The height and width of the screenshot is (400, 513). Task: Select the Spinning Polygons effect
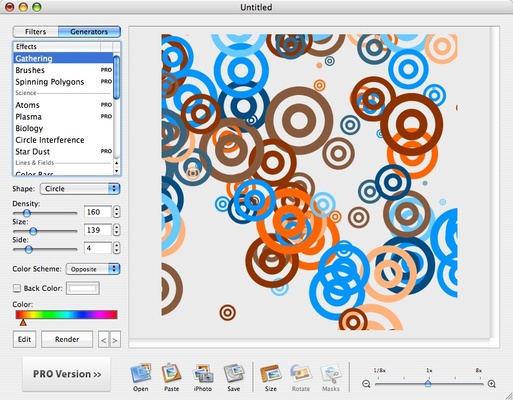[x=63, y=82]
